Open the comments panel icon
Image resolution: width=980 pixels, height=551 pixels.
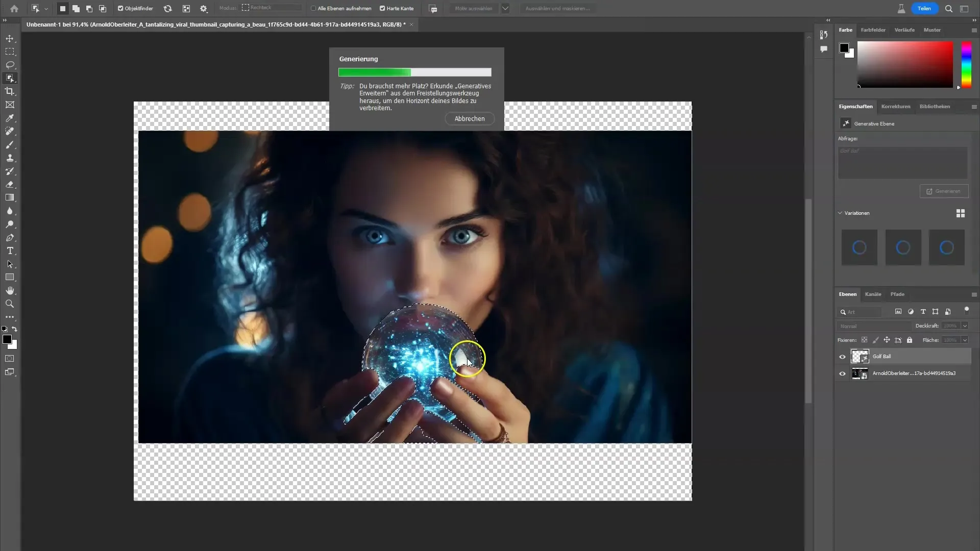point(824,49)
